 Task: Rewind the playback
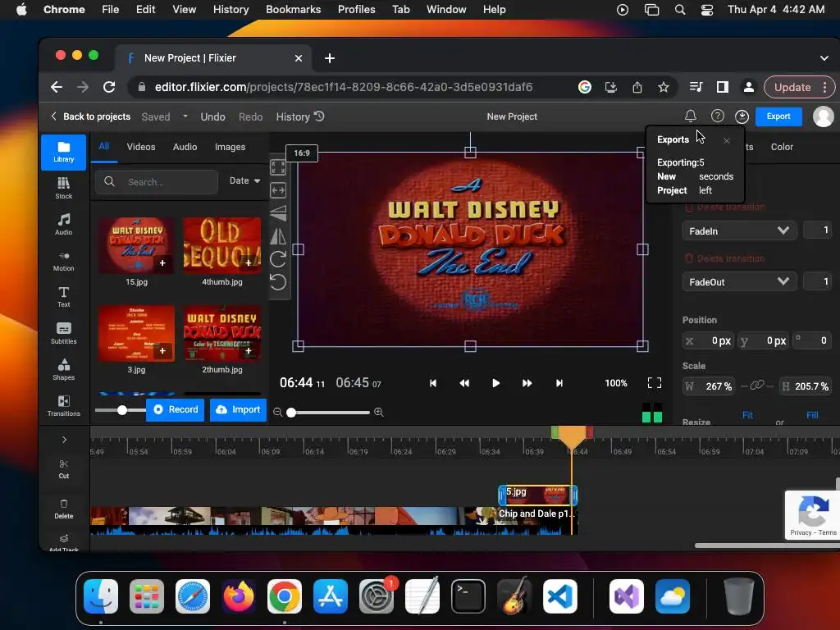coord(464,383)
